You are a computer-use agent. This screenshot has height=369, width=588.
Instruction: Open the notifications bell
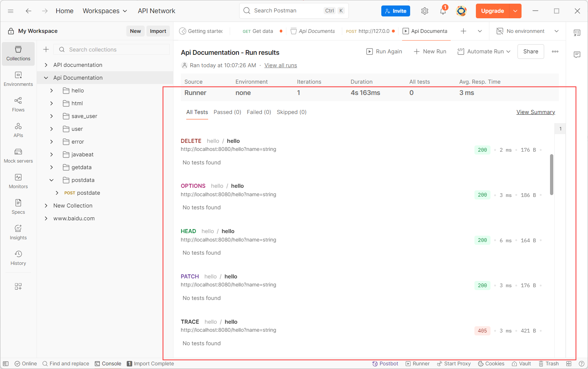(443, 11)
